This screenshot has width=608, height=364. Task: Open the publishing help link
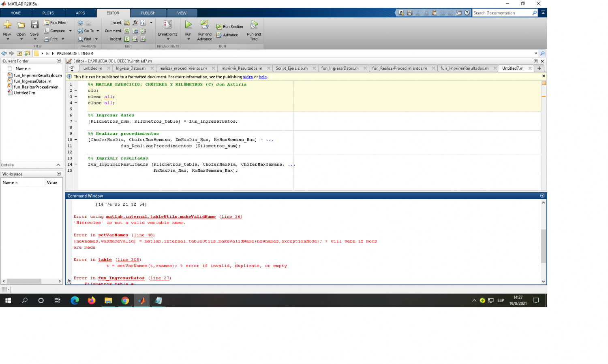(263, 77)
